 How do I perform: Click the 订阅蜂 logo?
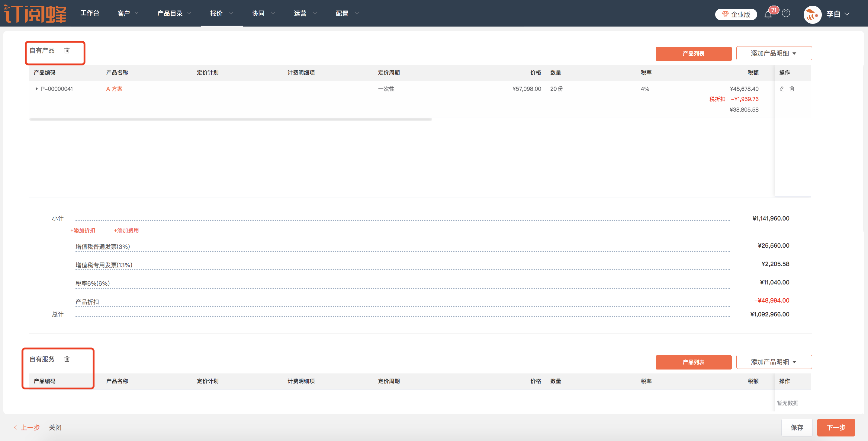[x=35, y=14]
